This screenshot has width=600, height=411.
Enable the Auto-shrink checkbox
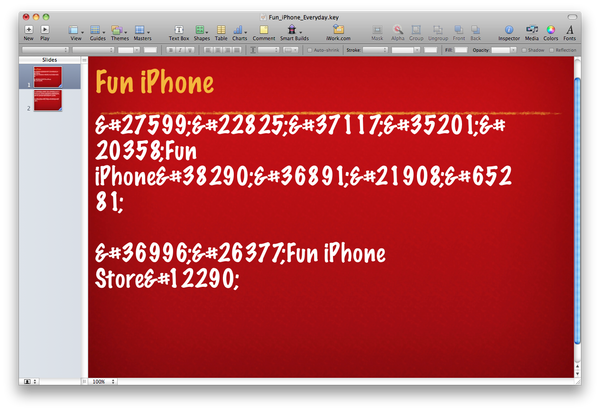pos(310,50)
